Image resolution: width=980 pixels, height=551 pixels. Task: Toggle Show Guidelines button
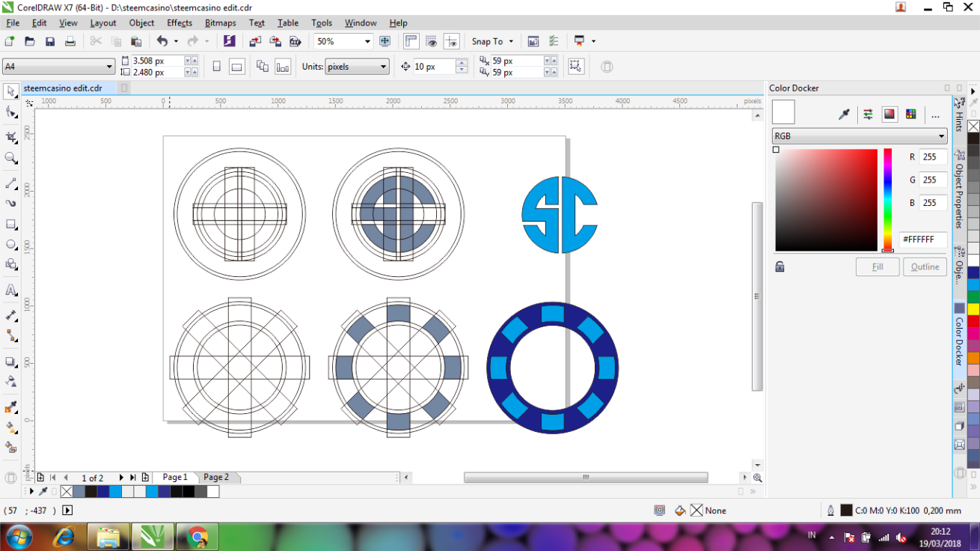click(452, 41)
